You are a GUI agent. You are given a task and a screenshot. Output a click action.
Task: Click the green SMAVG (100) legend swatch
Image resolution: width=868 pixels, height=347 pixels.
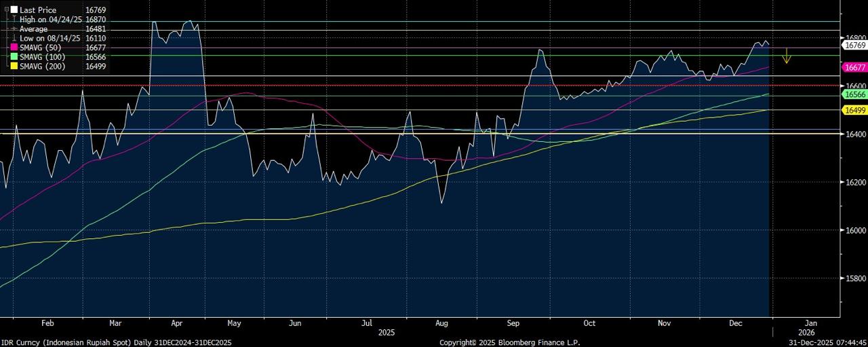(x=14, y=57)
